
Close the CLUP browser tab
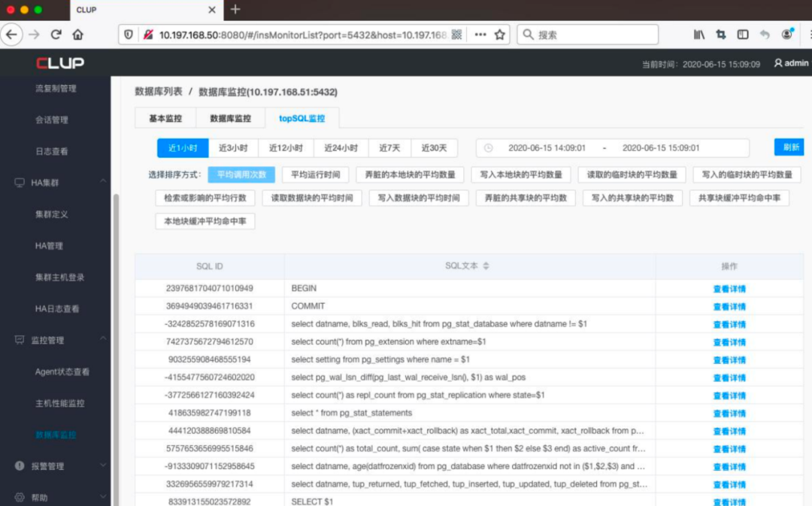pos(212,10)
